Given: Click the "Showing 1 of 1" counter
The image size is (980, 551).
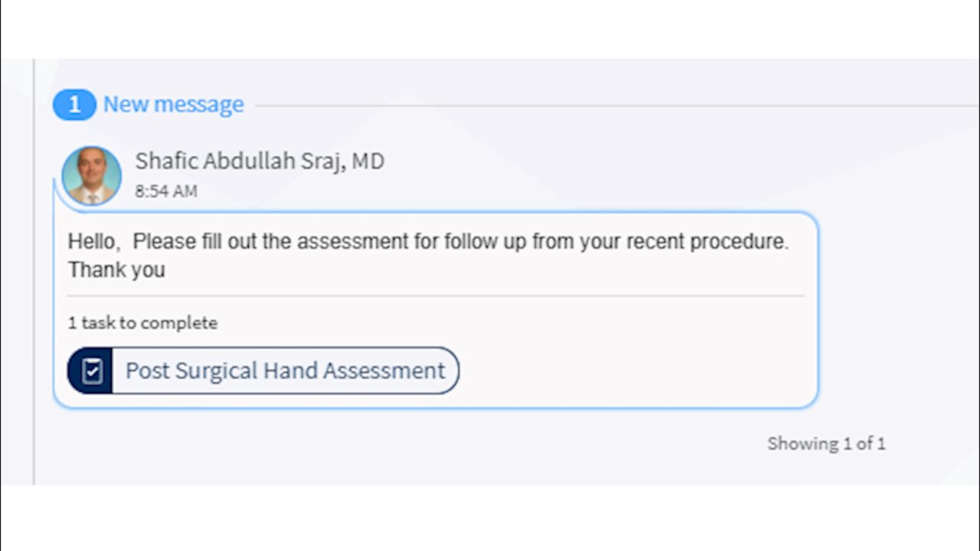Looking at the screenshot, I should click(x=826, y=444).
